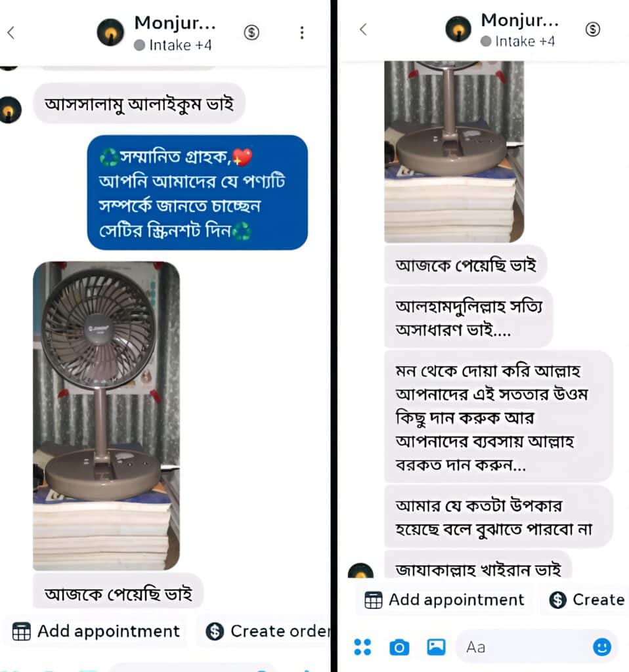629x672 pixels.
Task: Click Add appointment in left chat
Action: click(x=96, y=631)
